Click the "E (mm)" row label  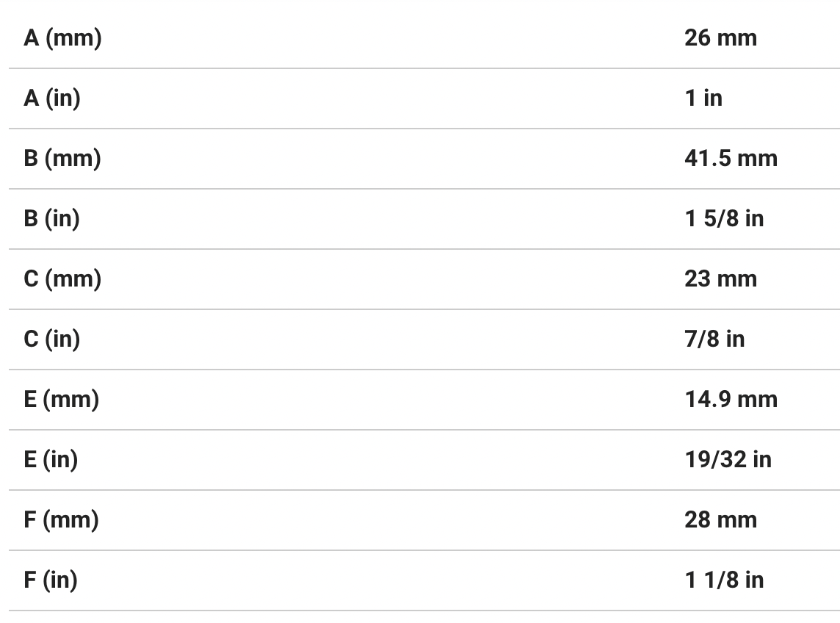[x=61, y=400]
